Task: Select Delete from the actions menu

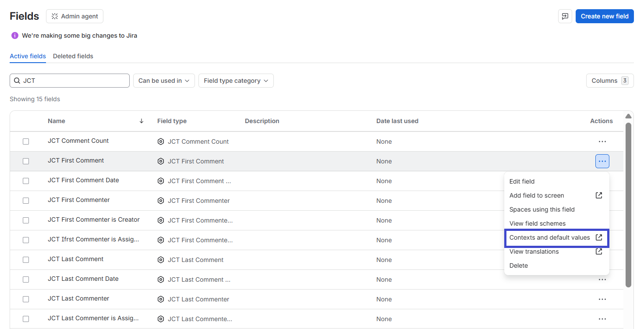Action: [x=557, y=265]
